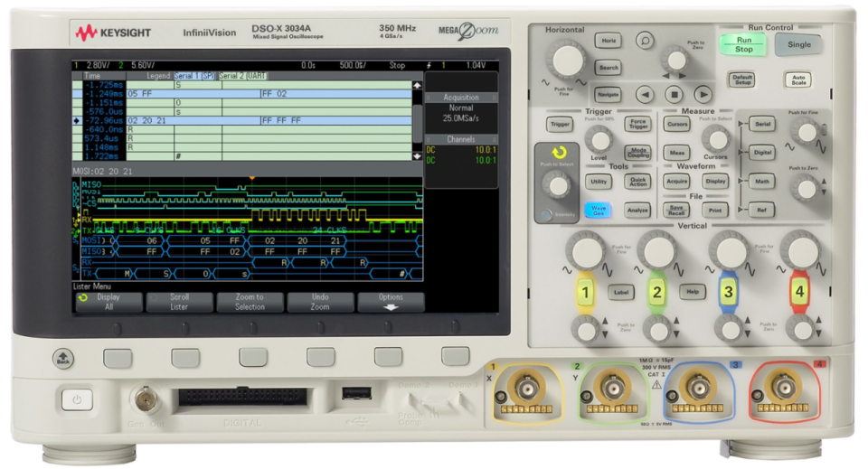Push the Quick Action key
The image size is (868, 469).
(637, 181)
